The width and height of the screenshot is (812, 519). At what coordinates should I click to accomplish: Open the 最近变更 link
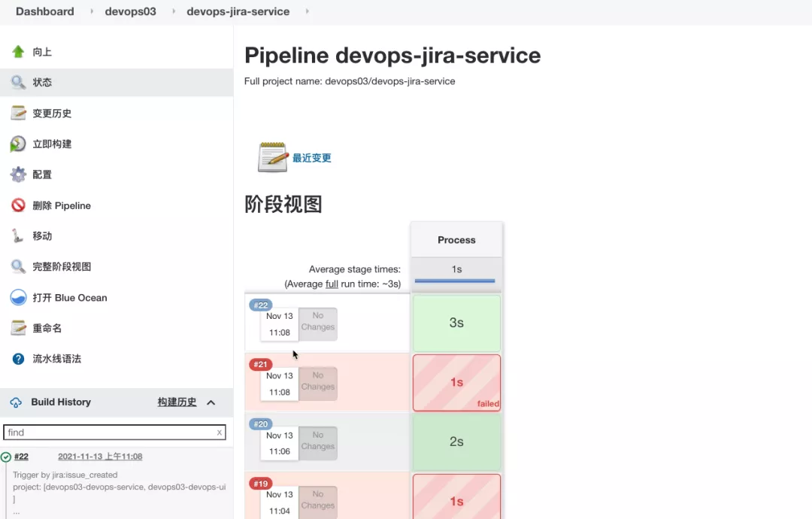click(312, 158)
